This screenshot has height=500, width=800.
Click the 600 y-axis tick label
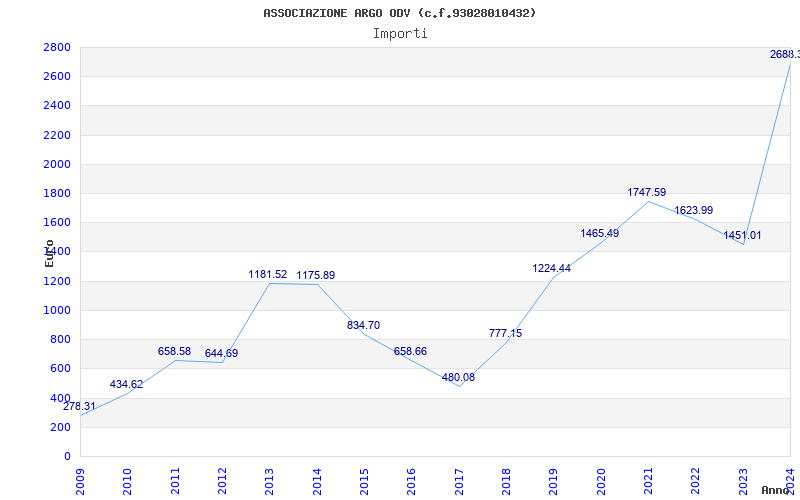(x=61, y=369)
